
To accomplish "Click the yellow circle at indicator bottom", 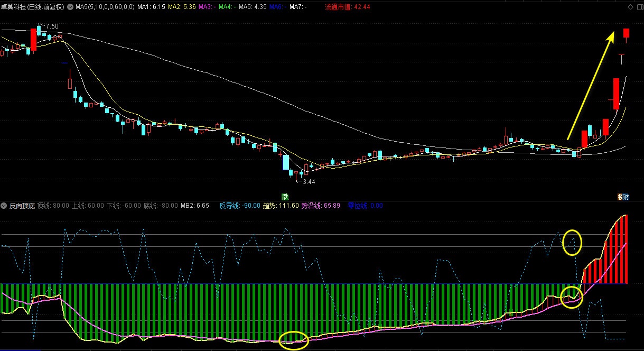I will [x=293, y=340].
